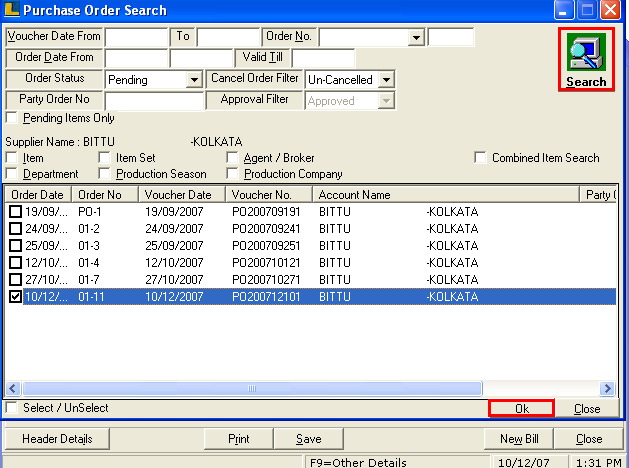Check the box for order PO-1
Viewport: 629px width, 468px height.
pyautogui.click(x=15, y=212)
